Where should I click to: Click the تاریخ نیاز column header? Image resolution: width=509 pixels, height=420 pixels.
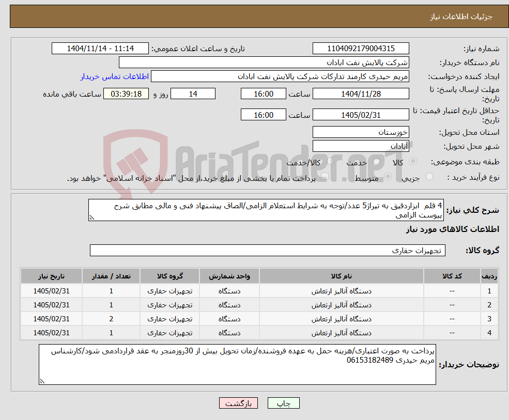click(51, 276)
